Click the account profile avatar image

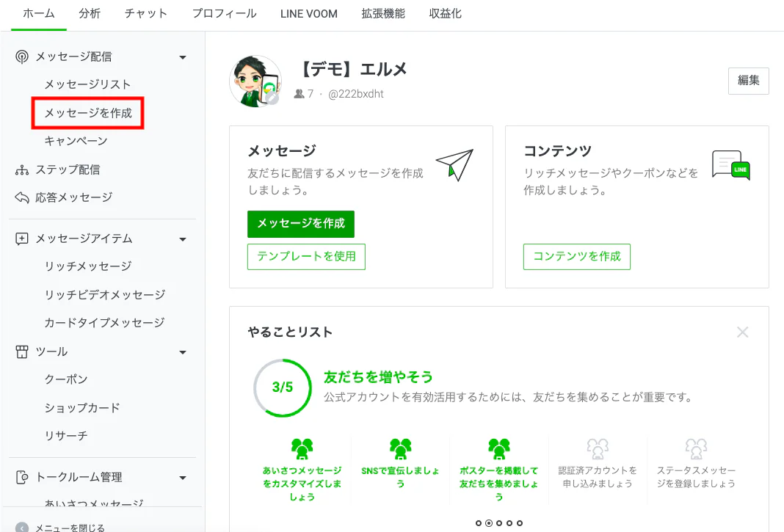(x=255, y=81)
